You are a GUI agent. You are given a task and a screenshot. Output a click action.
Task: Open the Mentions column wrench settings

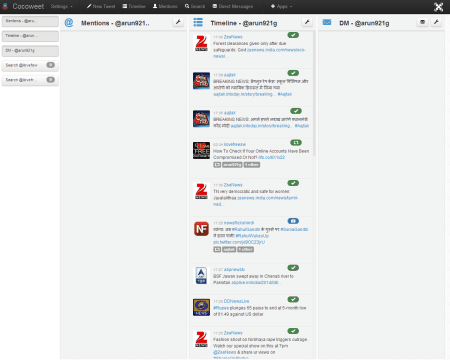pos(178,22)
